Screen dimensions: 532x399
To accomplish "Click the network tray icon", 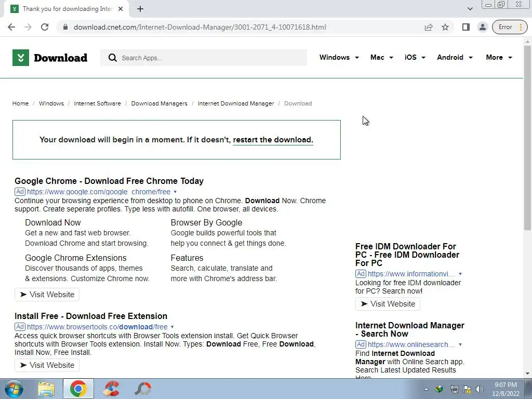I will 454,389.
